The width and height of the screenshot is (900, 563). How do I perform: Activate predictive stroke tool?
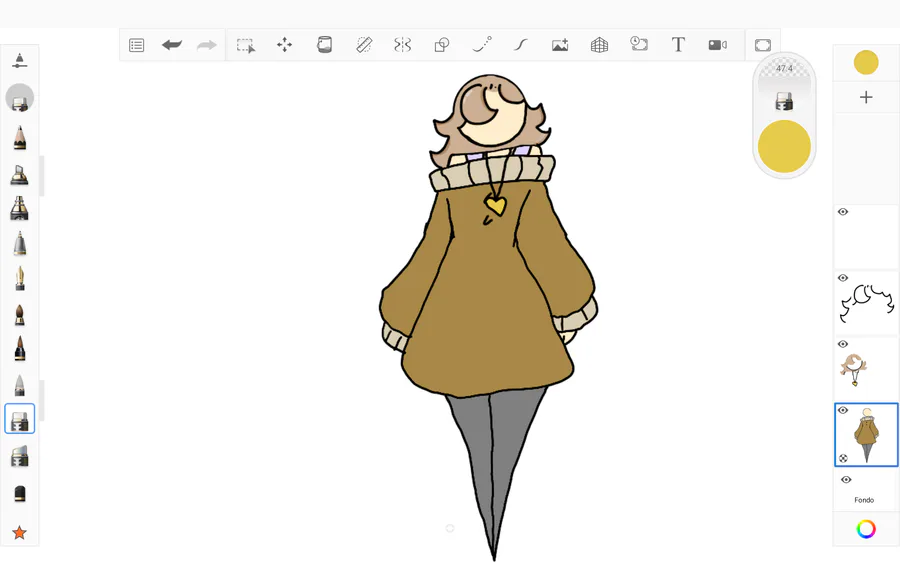[x=482, y=45]
